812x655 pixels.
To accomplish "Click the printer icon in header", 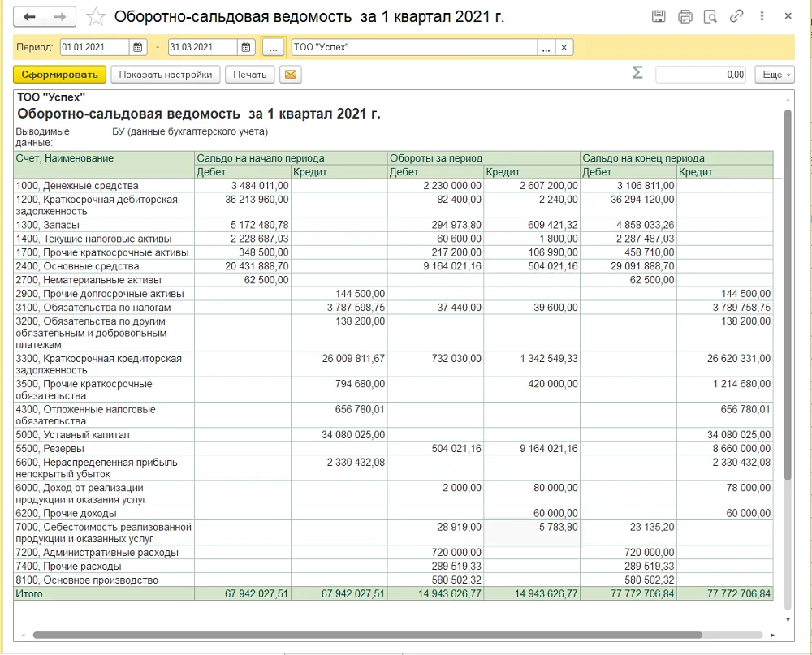I will 685,16.
